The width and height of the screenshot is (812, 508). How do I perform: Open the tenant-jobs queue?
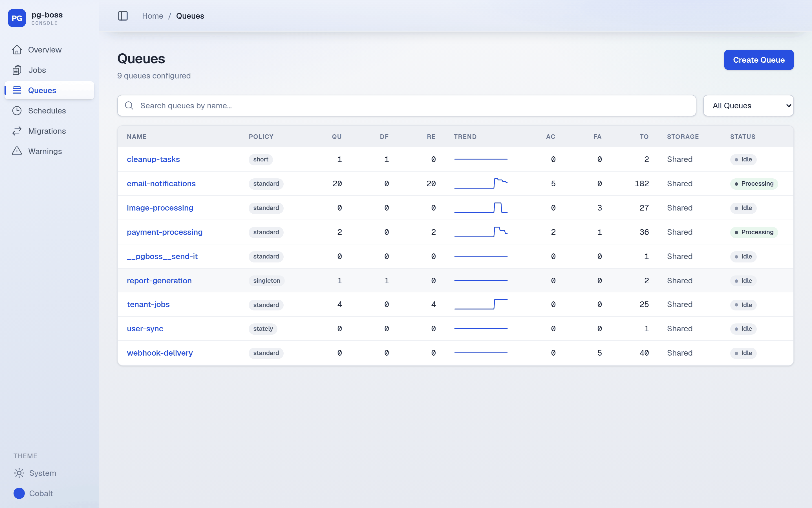[148, 305]
